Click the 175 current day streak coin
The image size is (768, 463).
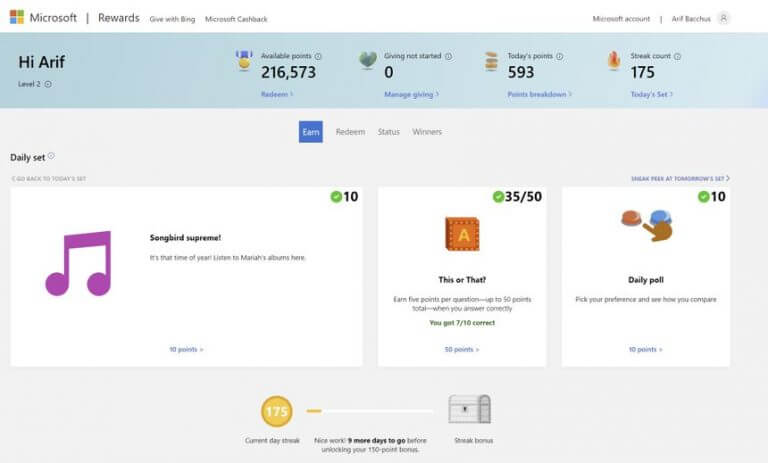click(x=277, y=411)
